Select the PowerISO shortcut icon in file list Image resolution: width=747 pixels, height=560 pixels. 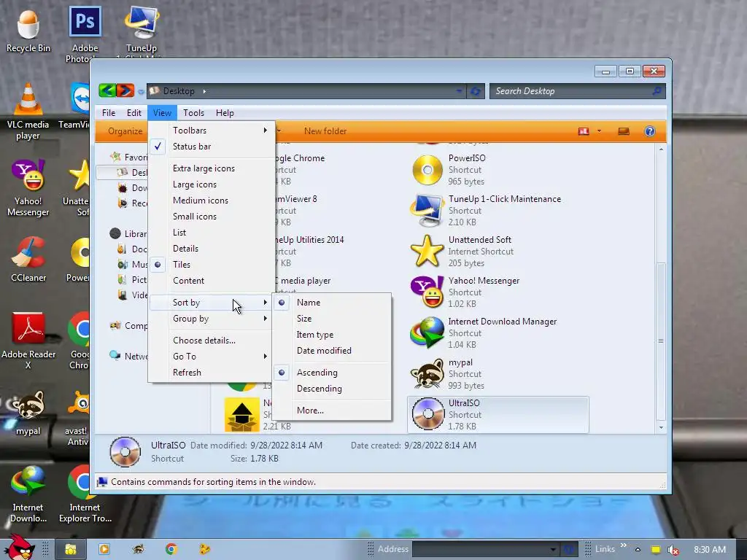click(x=427, y=169)
